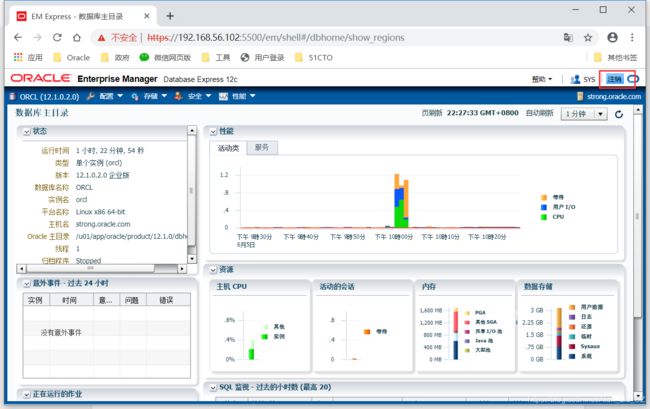The image size is (650, 409).
Task: Click the page scrollbar down arrow
Action: pyautogui.click(x=638, y=396)
